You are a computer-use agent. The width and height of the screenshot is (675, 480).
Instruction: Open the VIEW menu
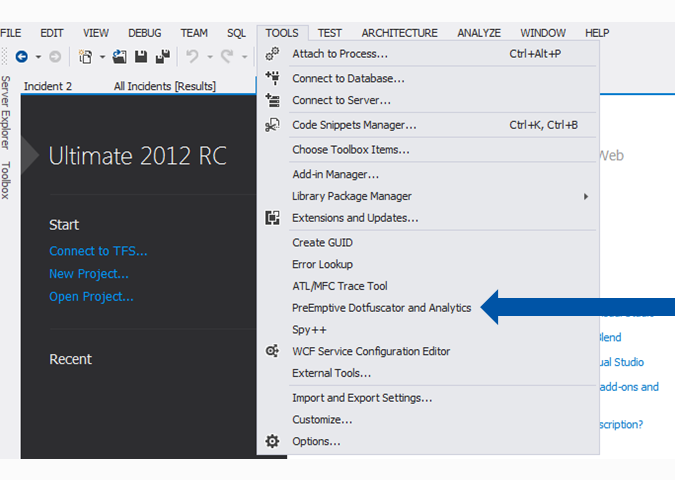pos(96,33)
